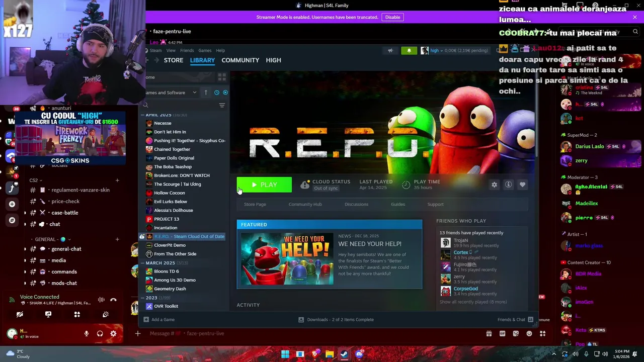Viewport: 644px width, 362px height.
Task: Open Steam Downloads status bar
Action: coord(336,320)
